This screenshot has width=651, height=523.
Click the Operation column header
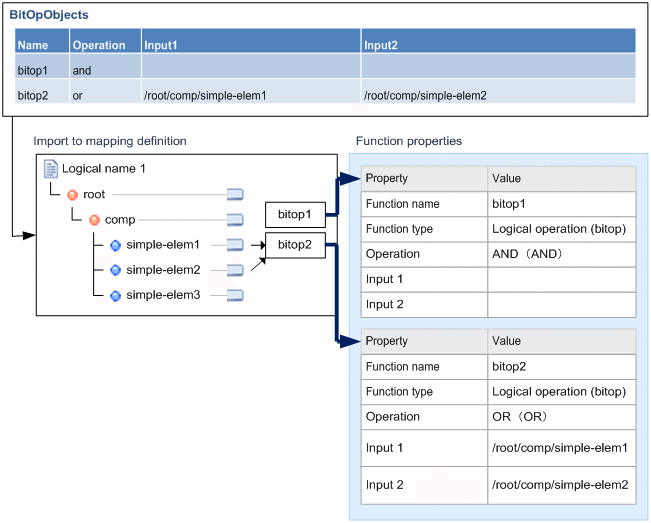(99, 45)
